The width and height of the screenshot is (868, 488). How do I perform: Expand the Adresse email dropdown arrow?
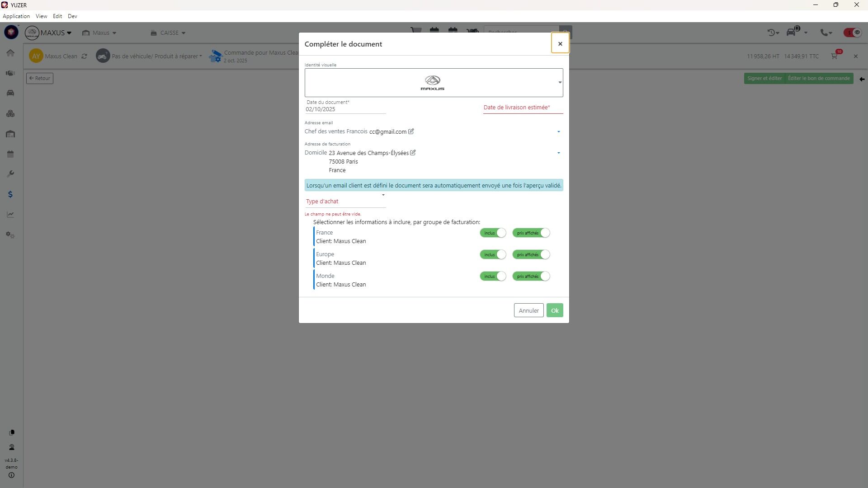coord(558,131)
